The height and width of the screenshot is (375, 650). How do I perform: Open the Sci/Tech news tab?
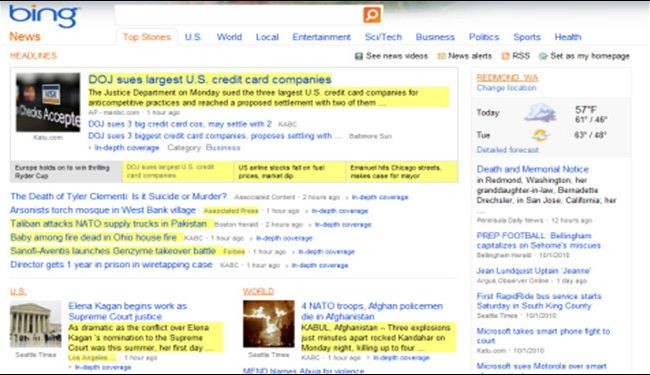coord(383,37)
